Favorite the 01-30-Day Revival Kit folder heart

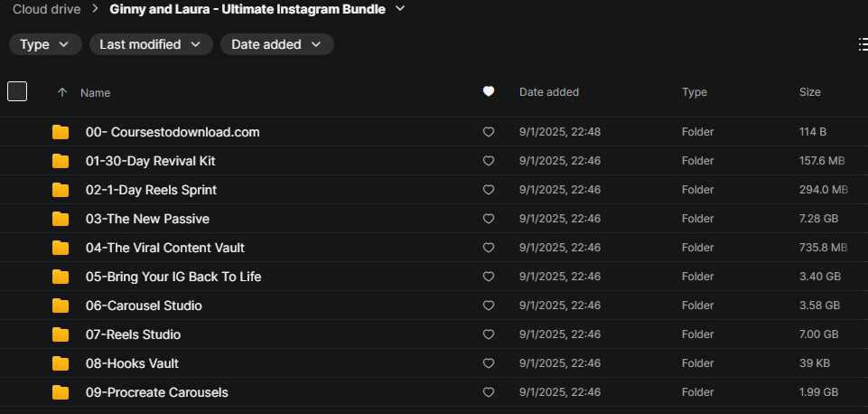coord(489,161)
